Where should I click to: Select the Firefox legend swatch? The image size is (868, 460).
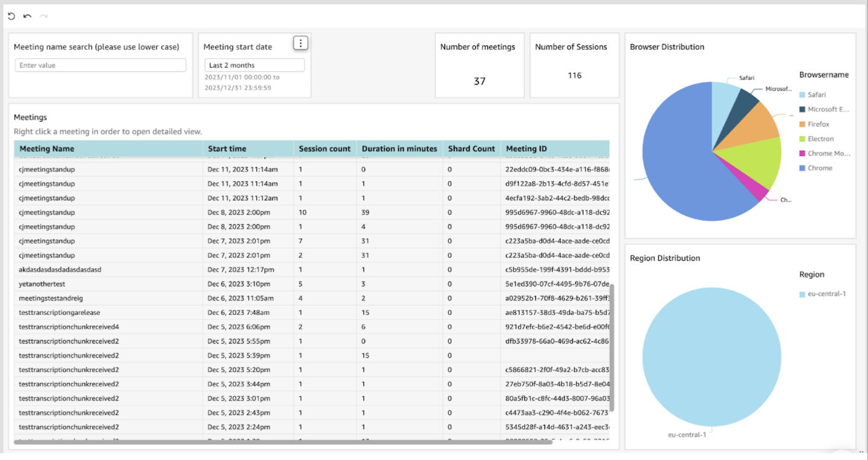(x=802, y=124)
